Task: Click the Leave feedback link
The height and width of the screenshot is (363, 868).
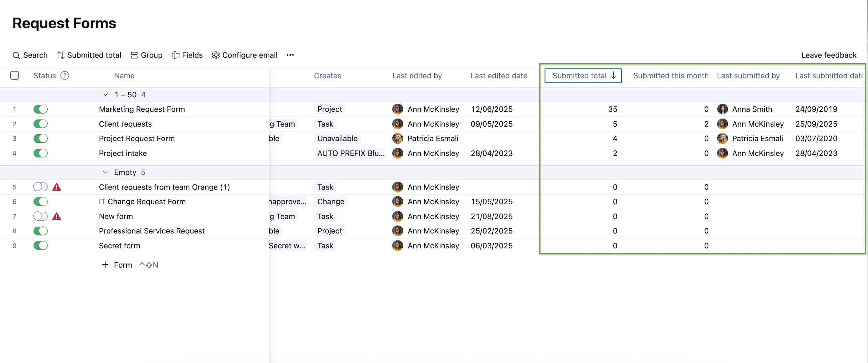Action: point(829,55)
